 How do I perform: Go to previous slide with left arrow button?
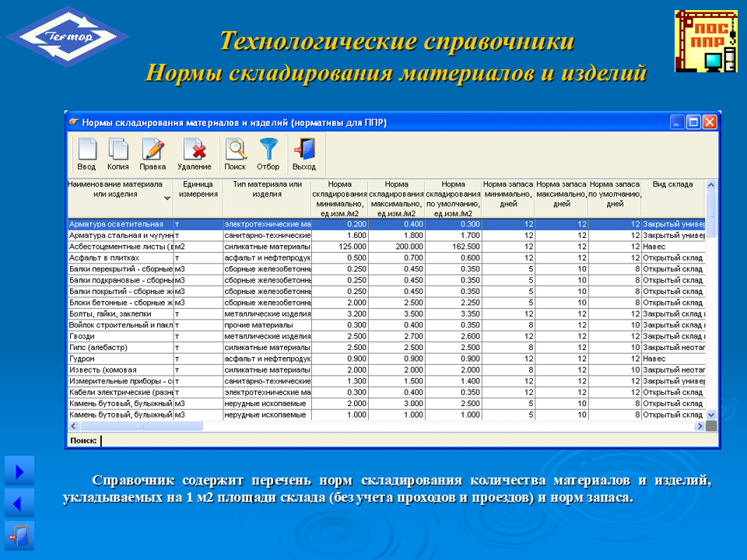[19, 503]
